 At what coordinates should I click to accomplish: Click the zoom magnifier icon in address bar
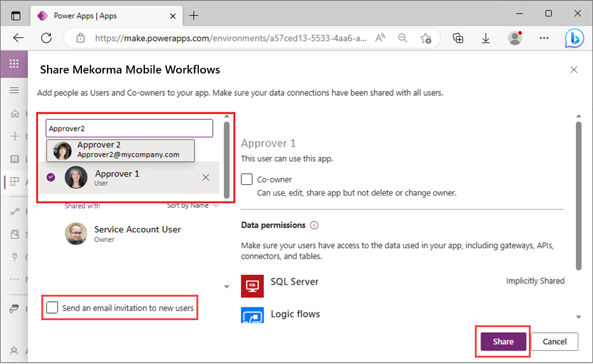click(x=403, y=38)
